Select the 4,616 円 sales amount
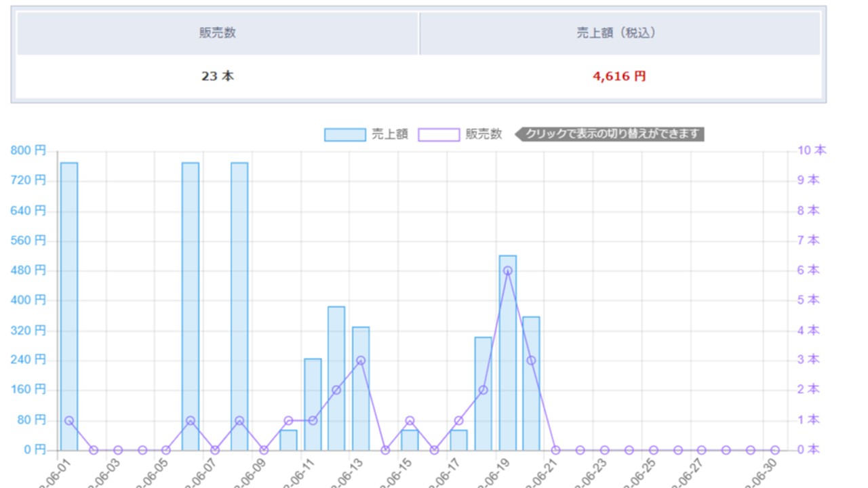 620,77
